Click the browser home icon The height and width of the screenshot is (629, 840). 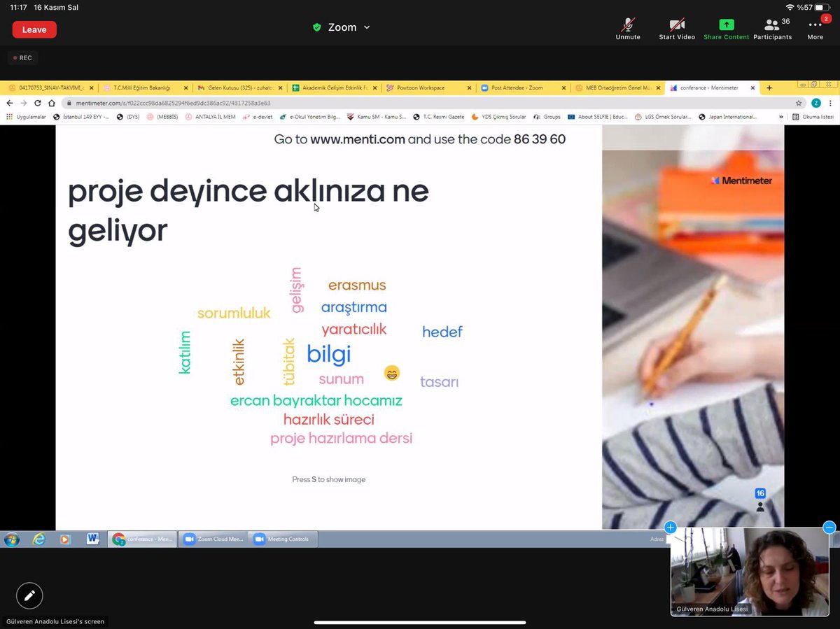click(x=51, y=103)
